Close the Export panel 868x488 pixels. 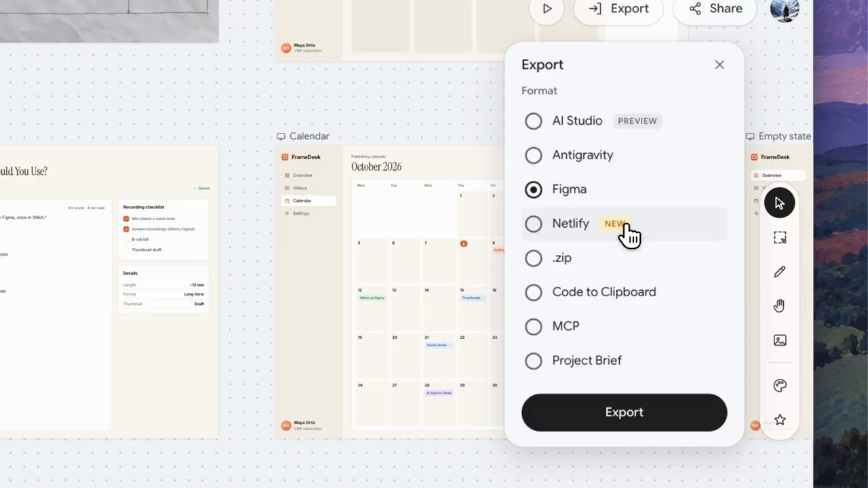(x=719, y=64)
